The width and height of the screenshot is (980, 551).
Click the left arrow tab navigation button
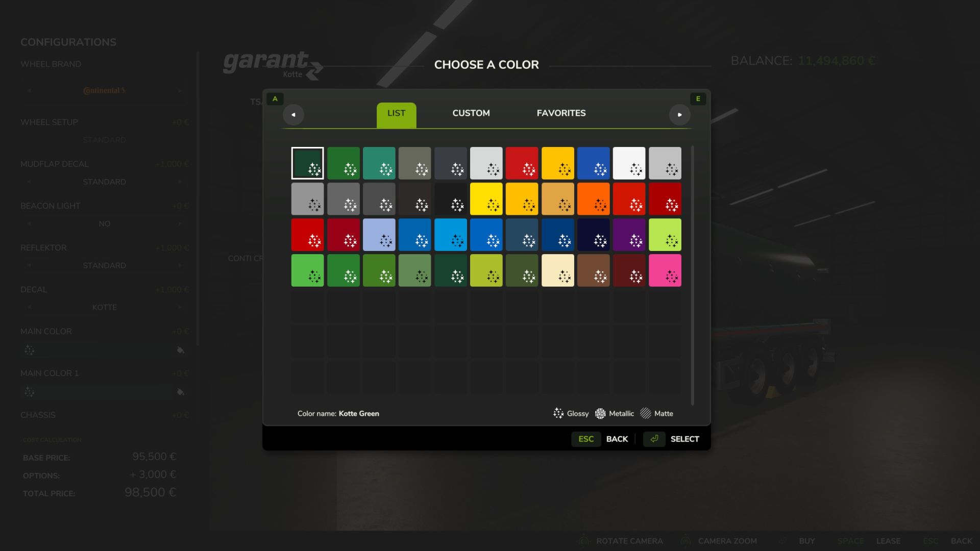pos(293,115)
